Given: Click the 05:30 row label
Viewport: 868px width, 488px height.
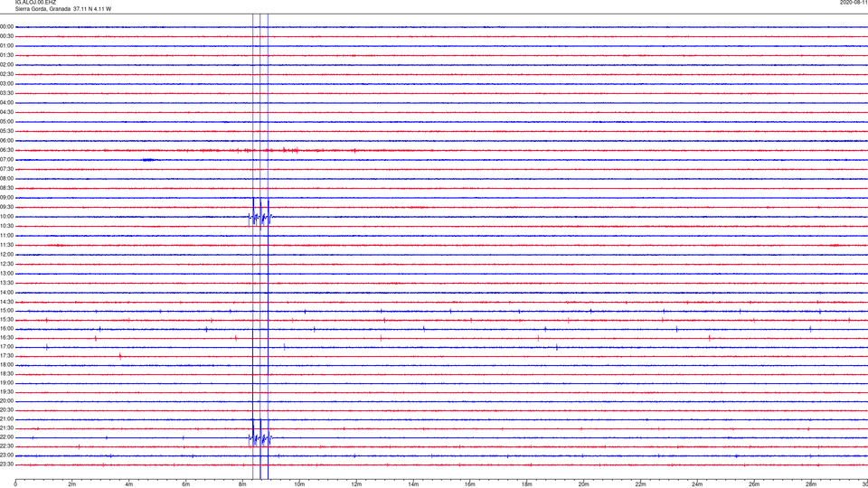Looking at the screenshot, I should tap(6, 131).
